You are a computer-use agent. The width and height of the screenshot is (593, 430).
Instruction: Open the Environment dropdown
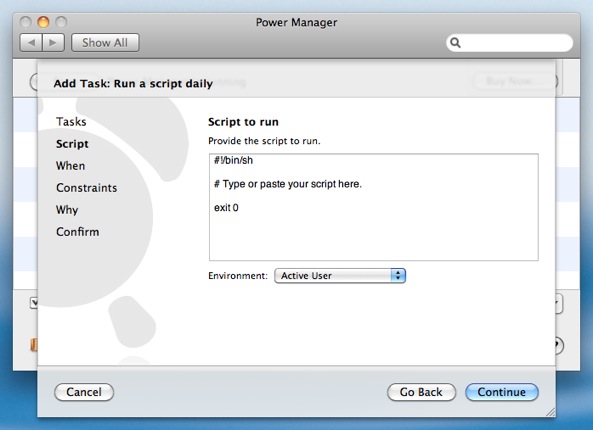(x=340, y=276)
